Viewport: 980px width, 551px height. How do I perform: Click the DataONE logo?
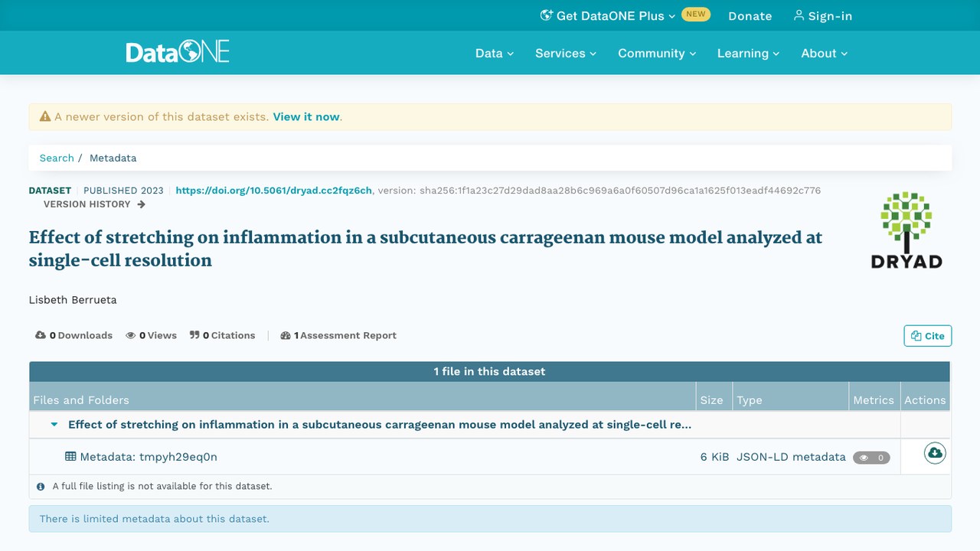pyautogui.click(x=178, y=52)
